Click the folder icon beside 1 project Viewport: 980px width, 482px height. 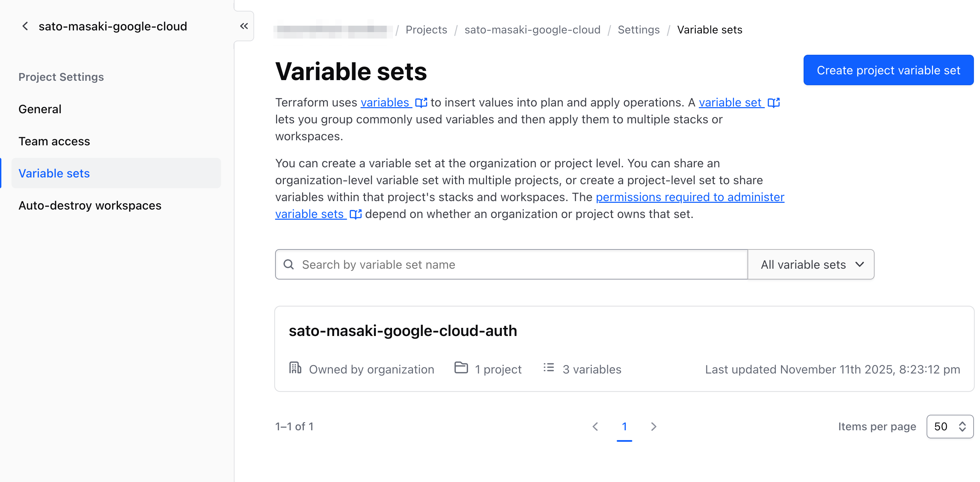(x=461, y=368)
